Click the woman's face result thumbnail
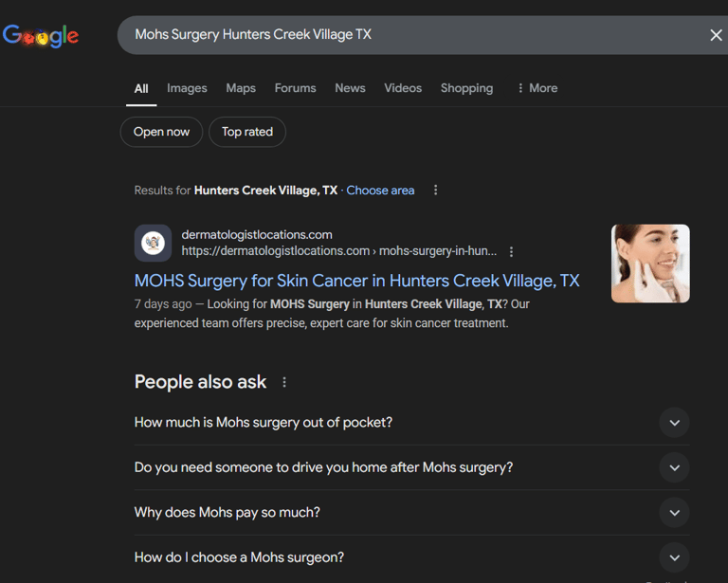 (x=650, y=264)
